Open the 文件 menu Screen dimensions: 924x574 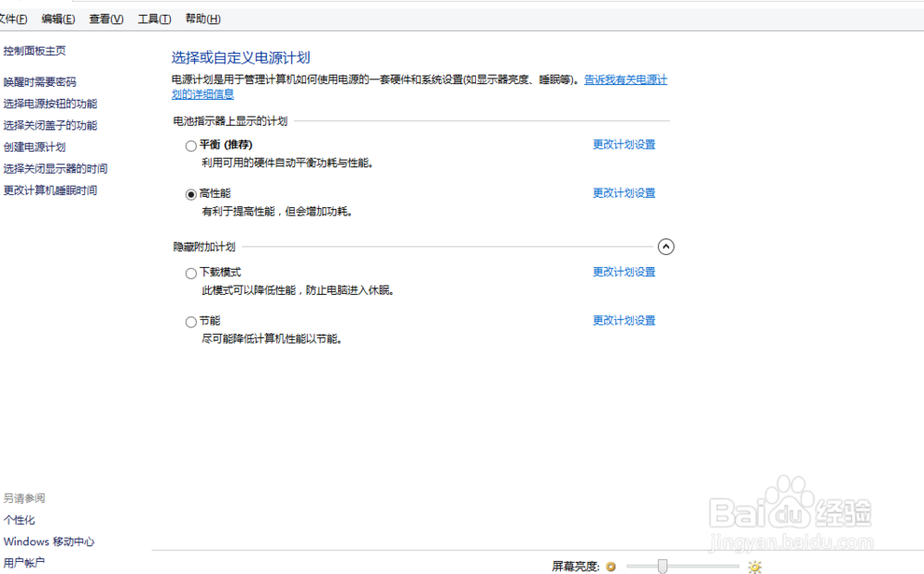[12, 18]
